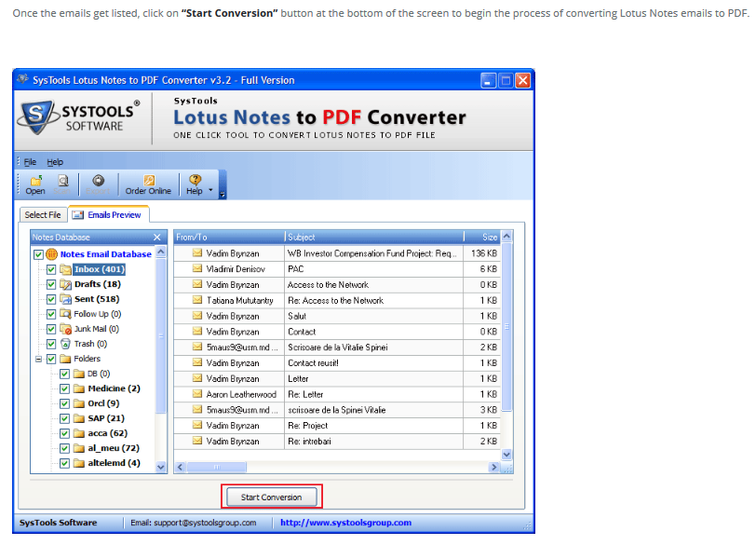
Task: Uncheck the Drafts (18) checkbox
Action: pos(51,284)
